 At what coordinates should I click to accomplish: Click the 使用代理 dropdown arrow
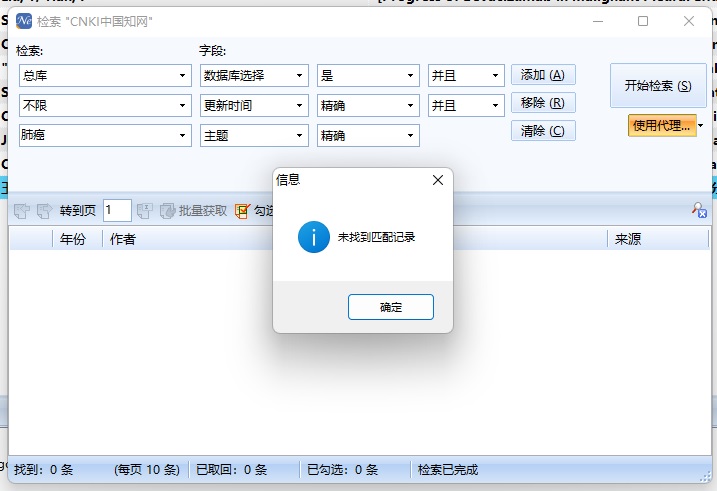(700, 125)
